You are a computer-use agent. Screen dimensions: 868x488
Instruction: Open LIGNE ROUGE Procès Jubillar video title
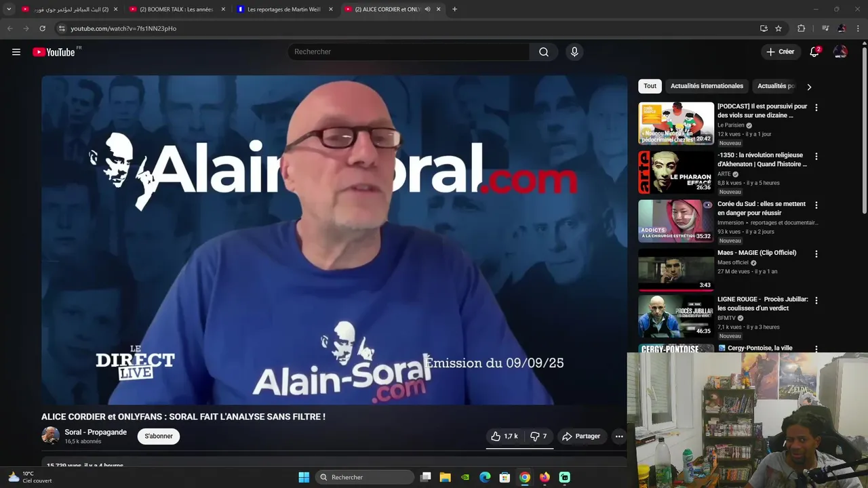[762, 304]
